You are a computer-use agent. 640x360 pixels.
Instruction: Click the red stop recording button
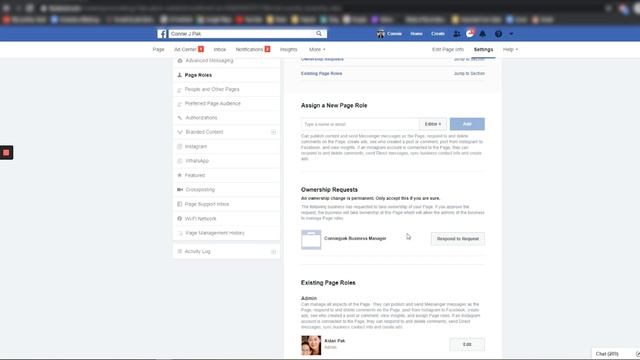[6, 153]
